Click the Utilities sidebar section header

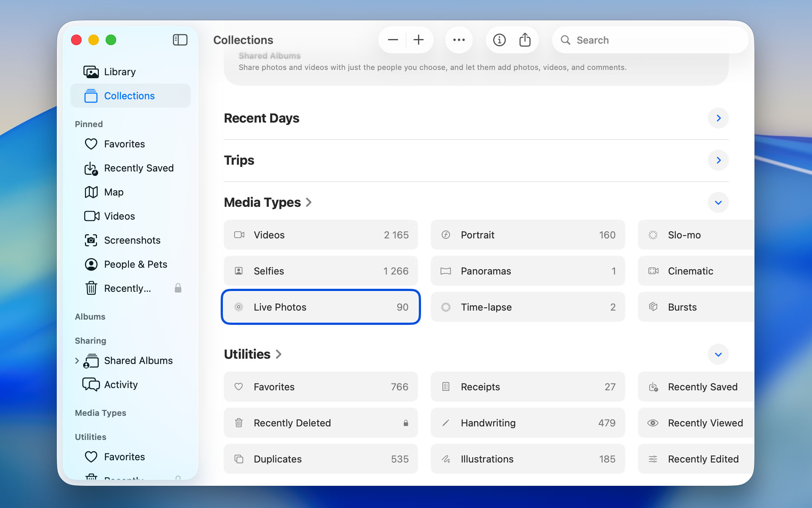pos(91,437)
